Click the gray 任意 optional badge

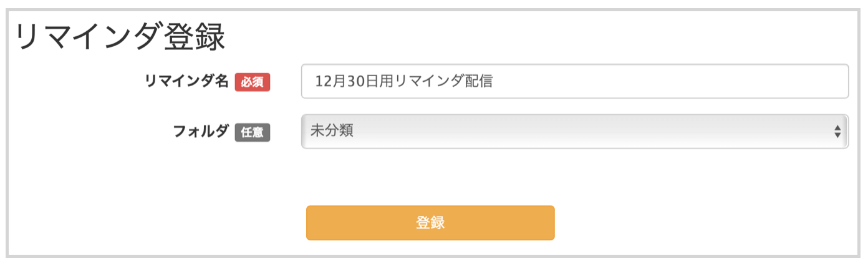point(252,132)
